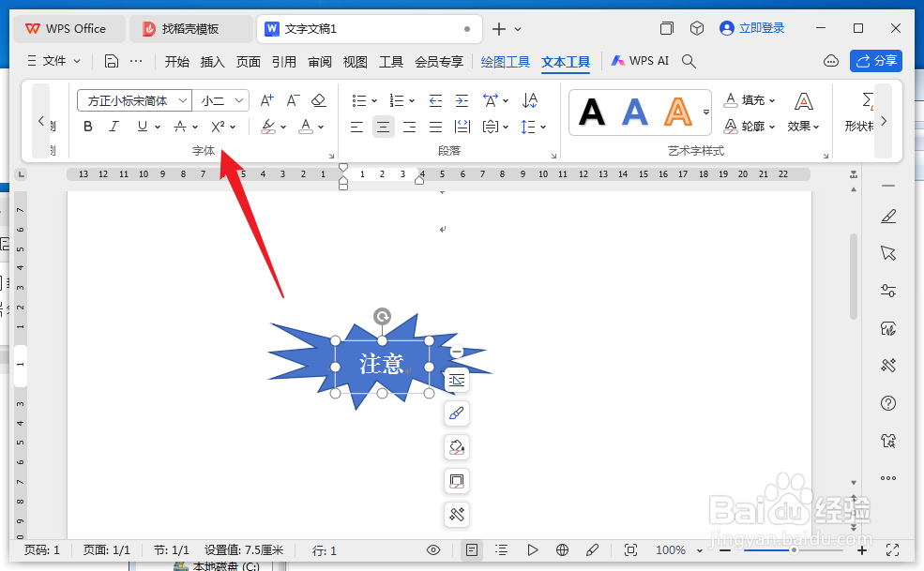Switch to 插入 tab
Screen dimensions: 924x571
point(212,62)
